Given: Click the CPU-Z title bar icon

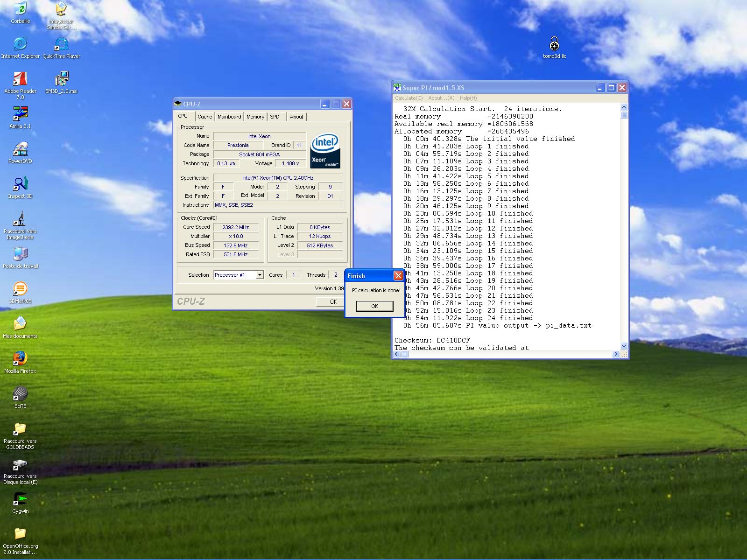Looking at the screenshot, I should pyautogui.click(x=178, y=104).
